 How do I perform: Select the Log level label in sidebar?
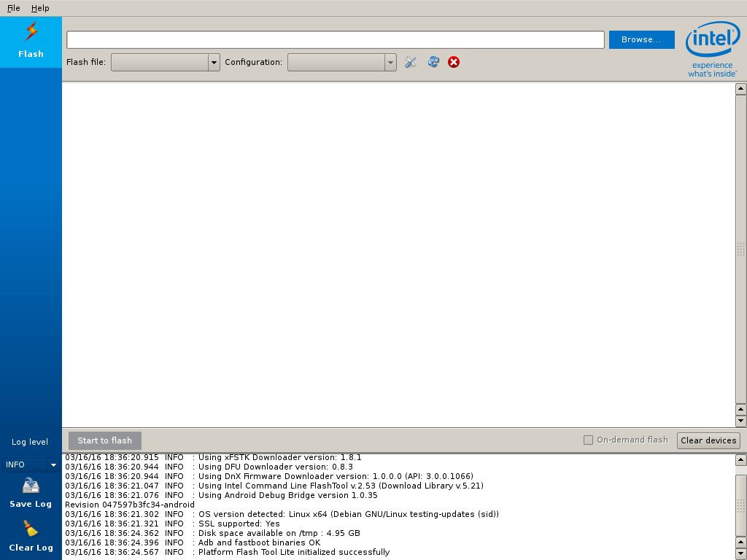[30, 441]
